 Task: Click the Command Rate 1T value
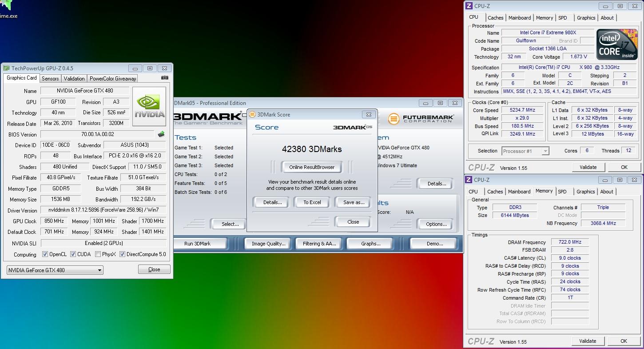570,298
